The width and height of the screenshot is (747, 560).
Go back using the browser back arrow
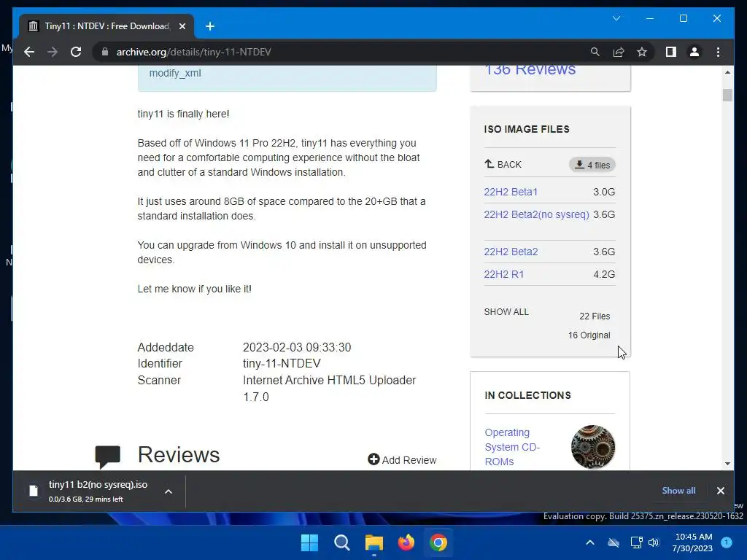click(29, 52)
